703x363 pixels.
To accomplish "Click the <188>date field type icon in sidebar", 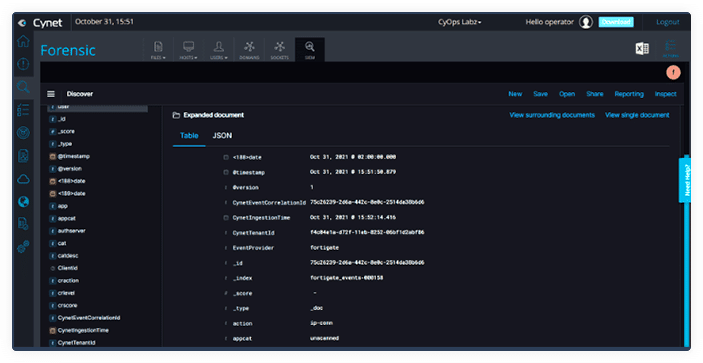I will (52, 181).
